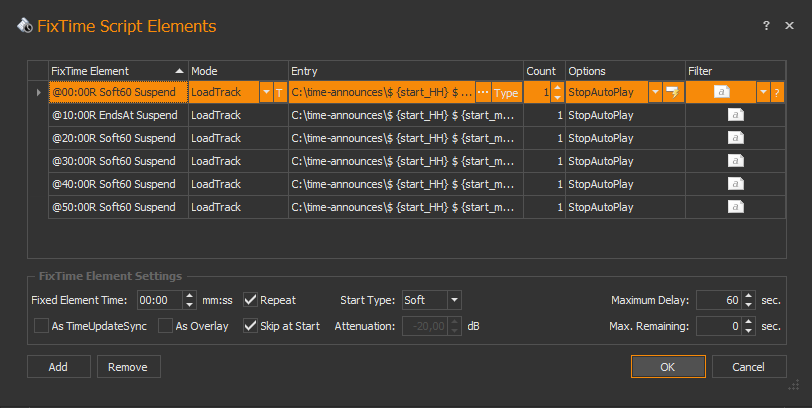Image resolution: width=812 pixels, height=408 pixels.
Task: Click the Remove button
Action: (x=128, y=367)
